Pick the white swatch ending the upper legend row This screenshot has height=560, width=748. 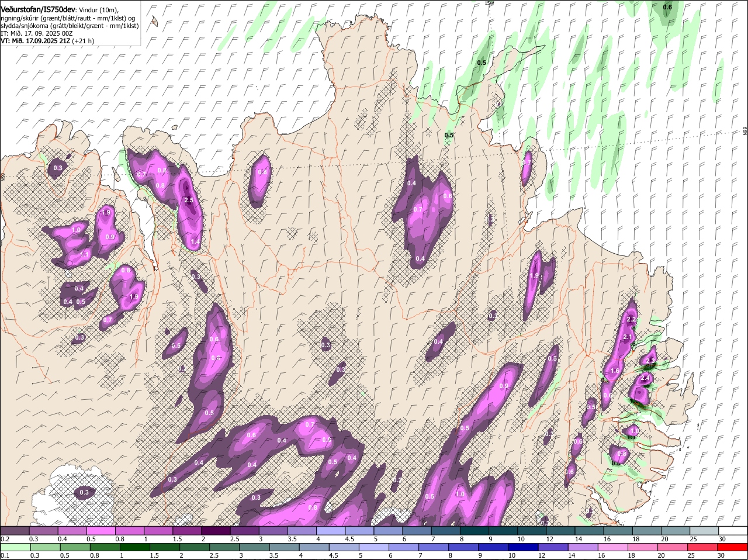click(x=733, y=531)
